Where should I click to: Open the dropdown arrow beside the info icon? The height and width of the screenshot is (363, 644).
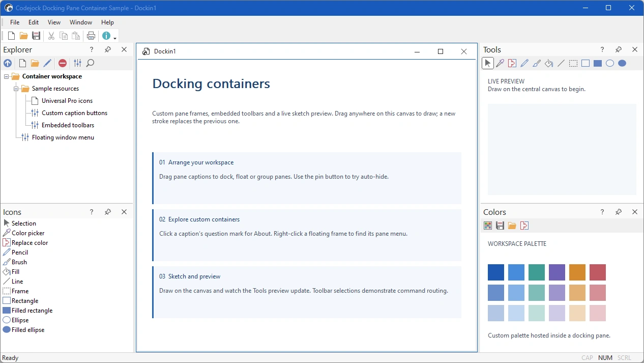[115, 38]
